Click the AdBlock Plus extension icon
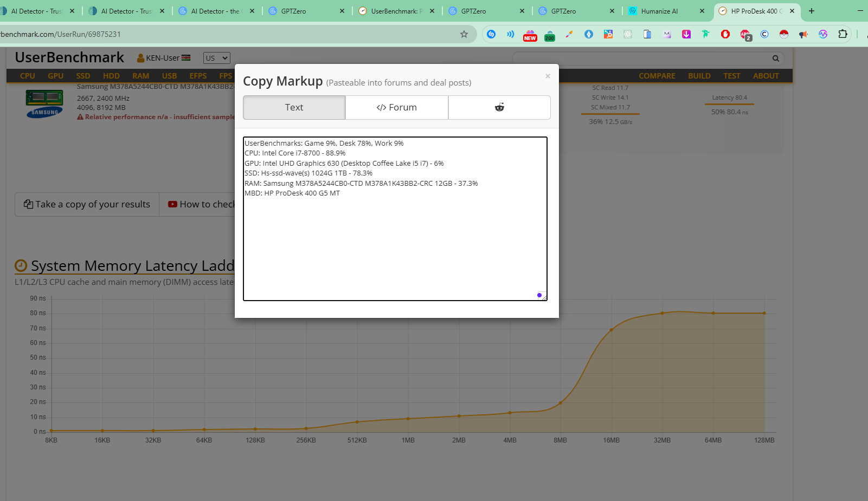The width and height of the screenshot is (868, 501). point(745,34)
